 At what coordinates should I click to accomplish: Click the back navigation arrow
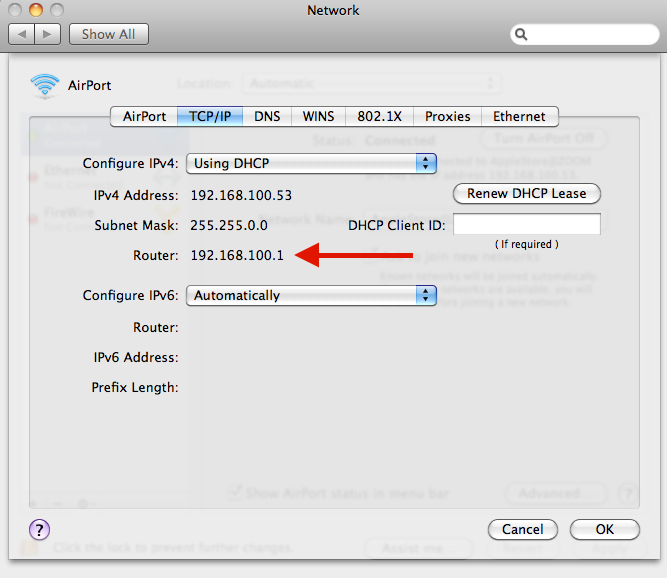click(22, 34)
